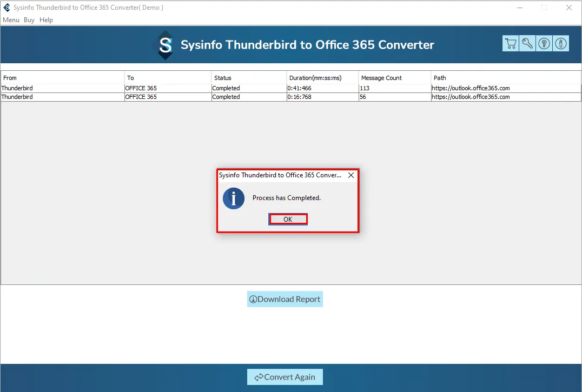582x392 pixels.
Task: Open the Menu menu
Action: [11, 20]
